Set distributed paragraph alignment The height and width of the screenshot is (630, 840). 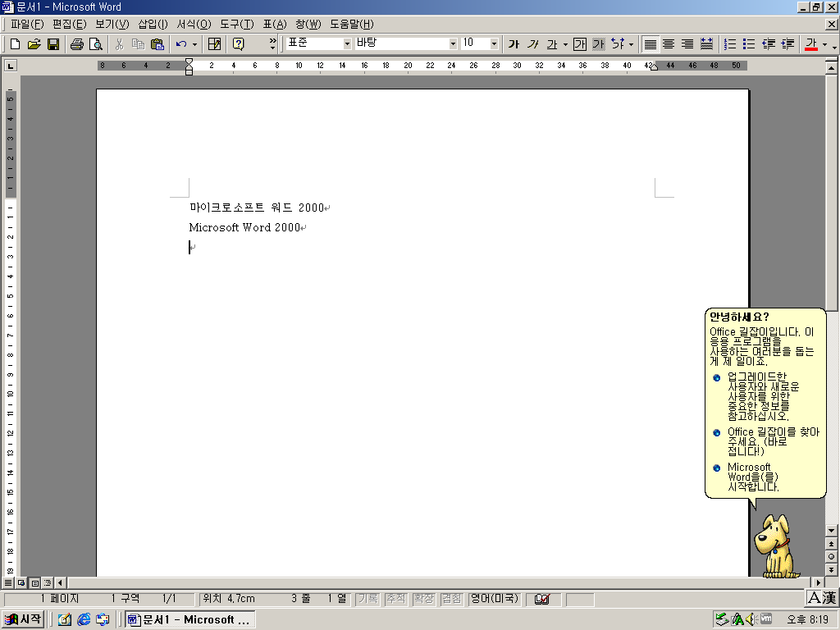coord(706,44)
